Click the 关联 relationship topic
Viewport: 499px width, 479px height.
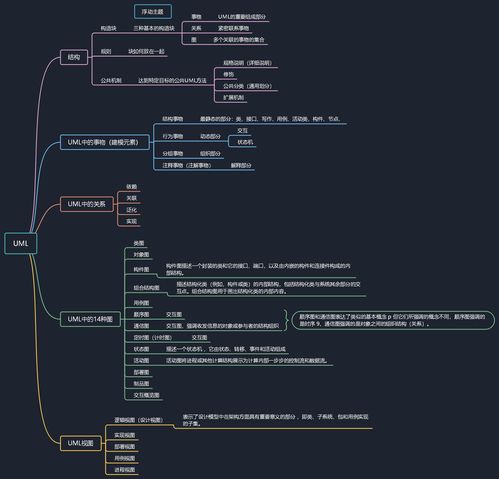coord(131,198)
